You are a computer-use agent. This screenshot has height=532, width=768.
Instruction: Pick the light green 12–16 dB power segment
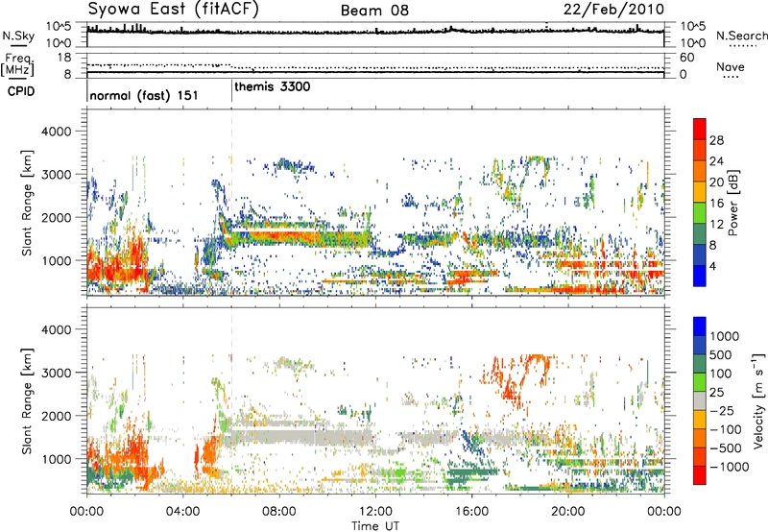coord(700,212)
